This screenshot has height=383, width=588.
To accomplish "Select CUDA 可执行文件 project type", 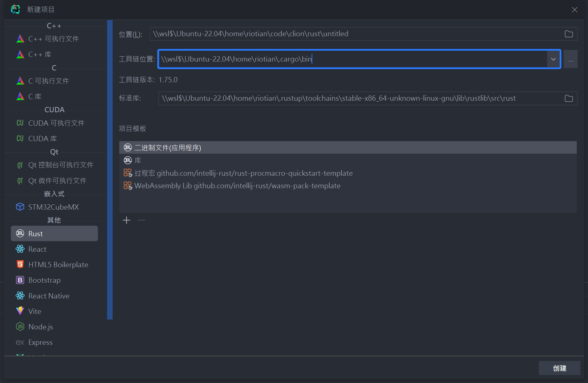I will [x=54, y=123].
